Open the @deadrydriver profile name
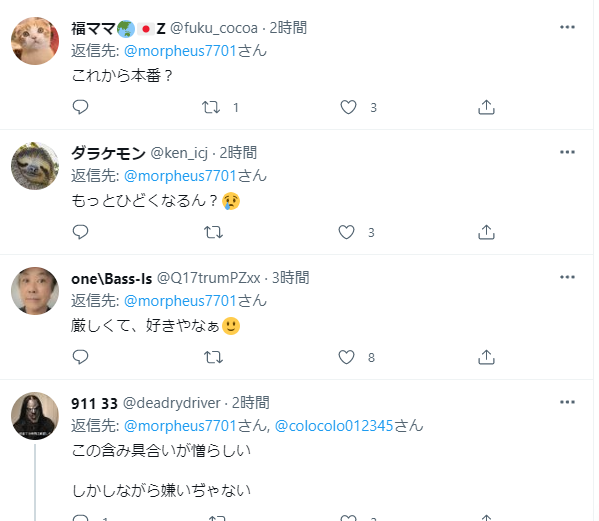The width and height of the screenshot is (599, 521). pos(94,403)
